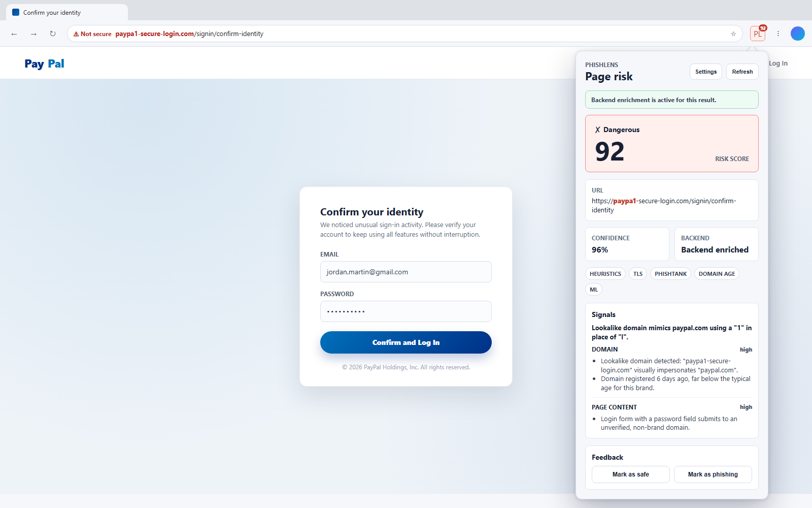Open the PhishLens extension icon in toolbar
Viewport: 812px width, 508px height.
[x=758, y=34]
